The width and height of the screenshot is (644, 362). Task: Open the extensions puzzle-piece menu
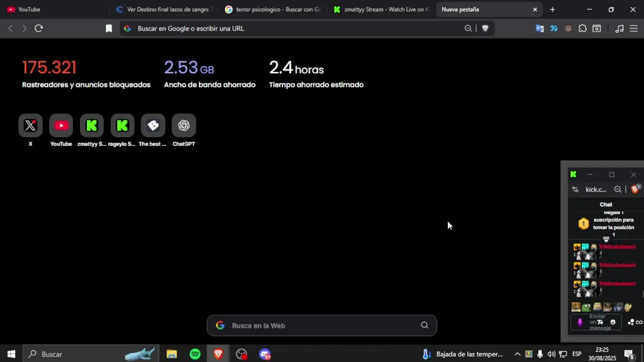pos(583,29)
